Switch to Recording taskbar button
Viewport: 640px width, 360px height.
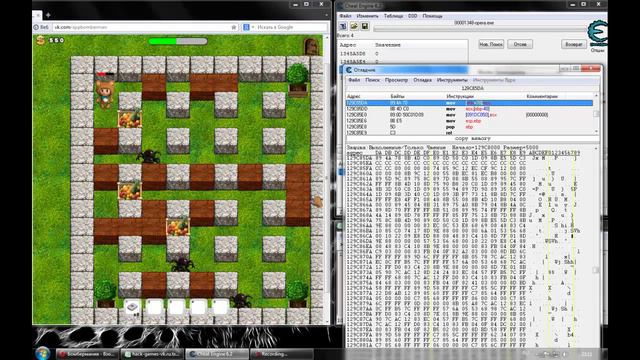coord(282,354)
